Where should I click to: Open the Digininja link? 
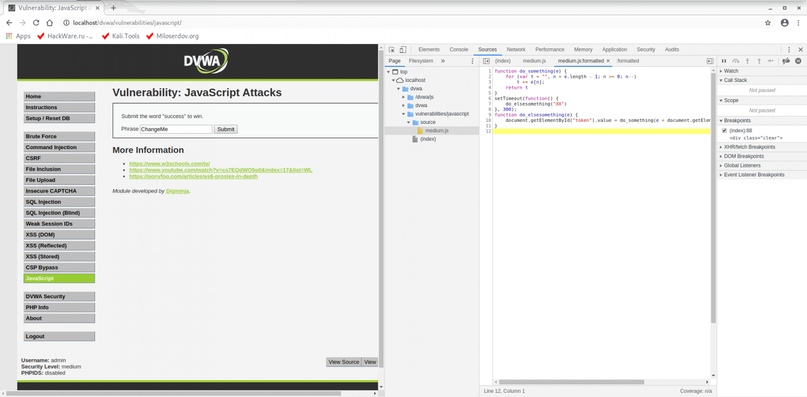click(x=178, y=191)
